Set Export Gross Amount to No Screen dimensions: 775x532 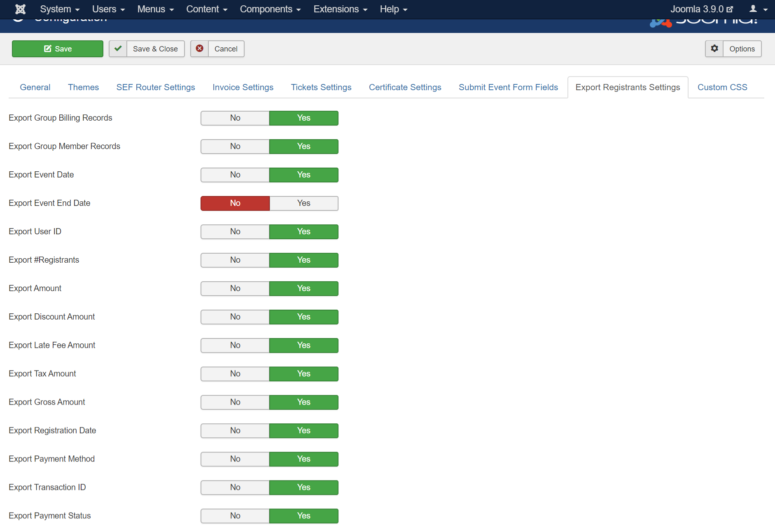235,402
